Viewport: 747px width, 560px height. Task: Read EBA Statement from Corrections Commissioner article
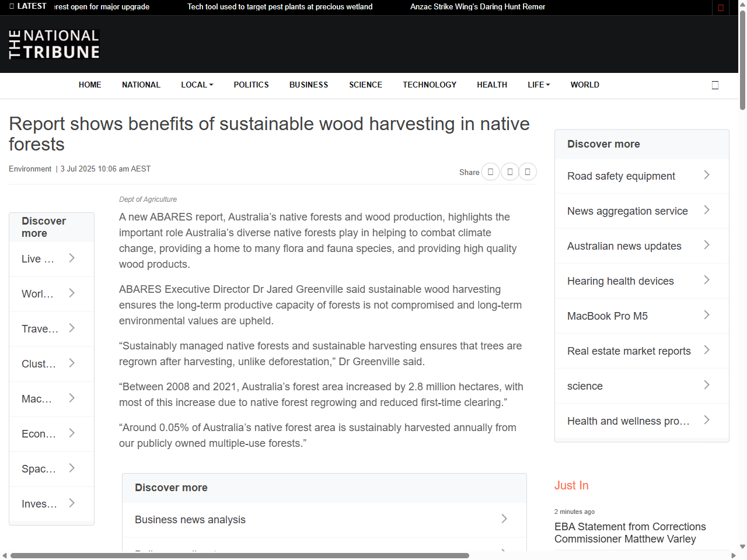coord(630,533)
